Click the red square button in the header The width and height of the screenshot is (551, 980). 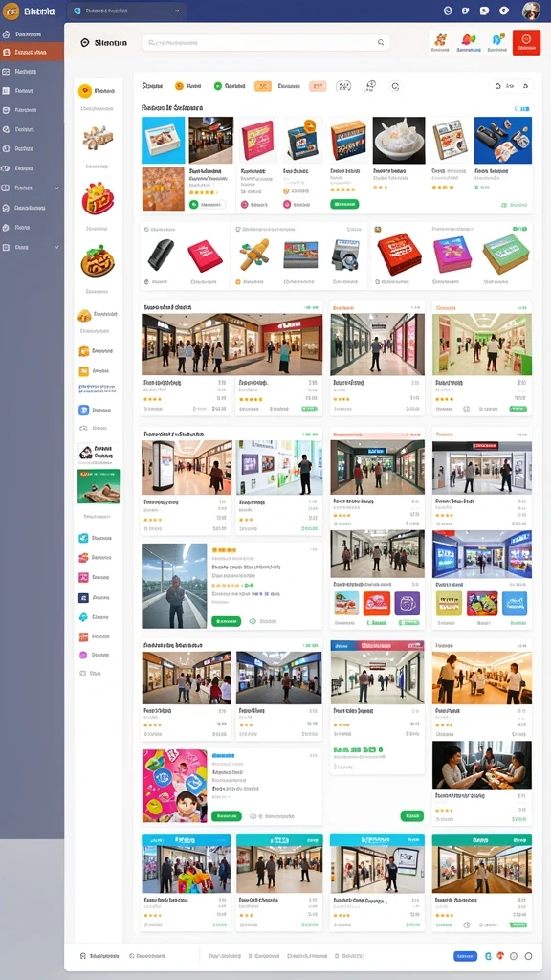coord(526,42)
